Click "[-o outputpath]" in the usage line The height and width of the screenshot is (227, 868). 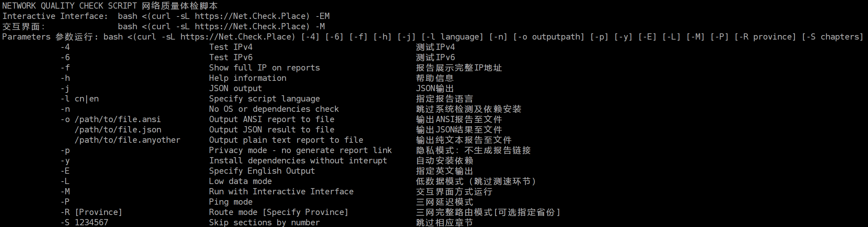pyautogui.click(x=548, y=37)
